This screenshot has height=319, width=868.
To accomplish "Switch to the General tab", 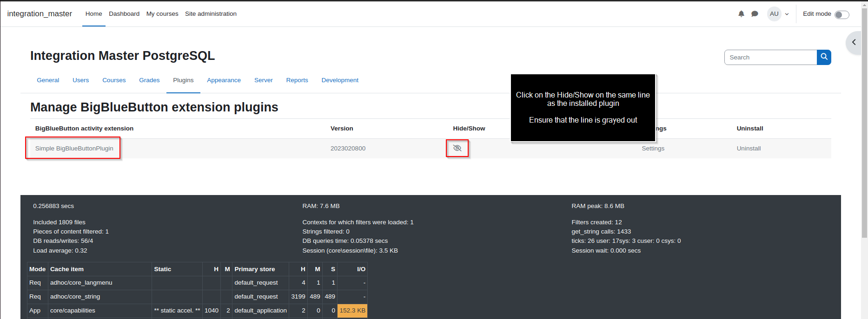I will point(48,80).
